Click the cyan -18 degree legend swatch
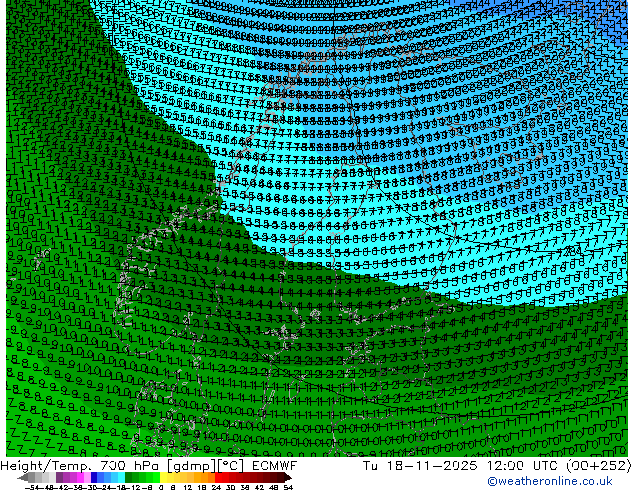The width and height of the screenshot is (634, 490). coord(121,477)
